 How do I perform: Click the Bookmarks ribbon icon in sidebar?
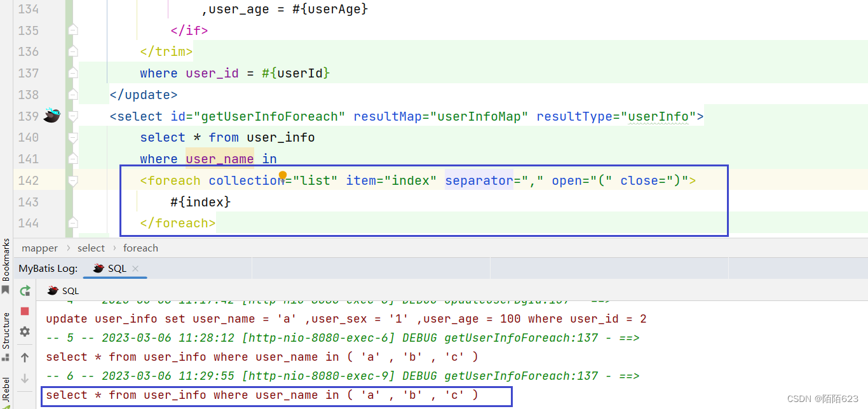tap(6, 290)
